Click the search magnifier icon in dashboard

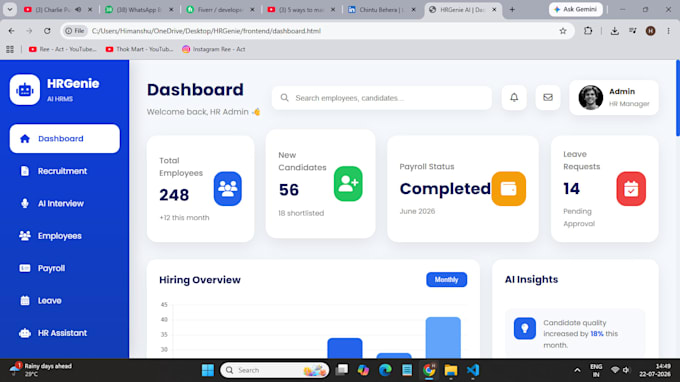coord(284,98)
